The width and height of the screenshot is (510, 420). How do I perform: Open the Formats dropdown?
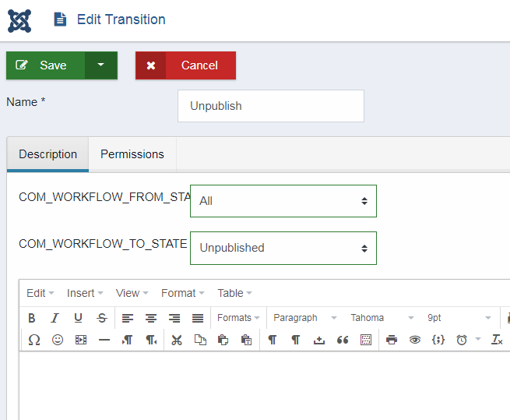tap(238, 318)
